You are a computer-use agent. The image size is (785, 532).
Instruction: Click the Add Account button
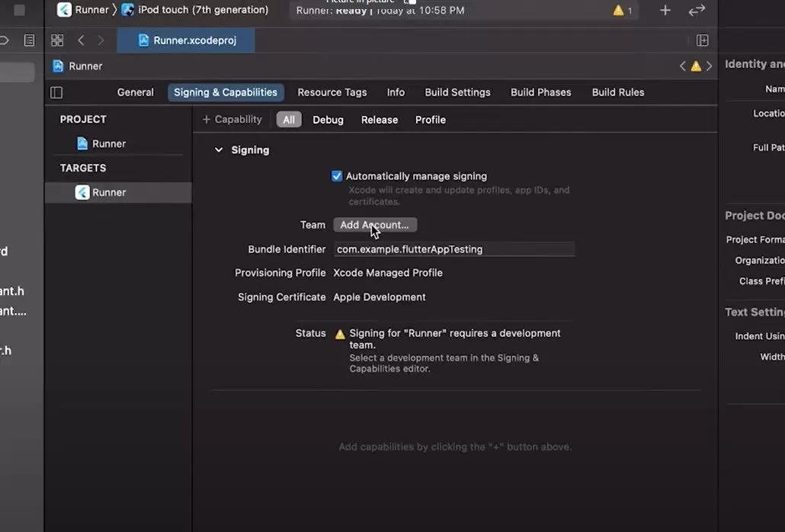tap(375, 225)
